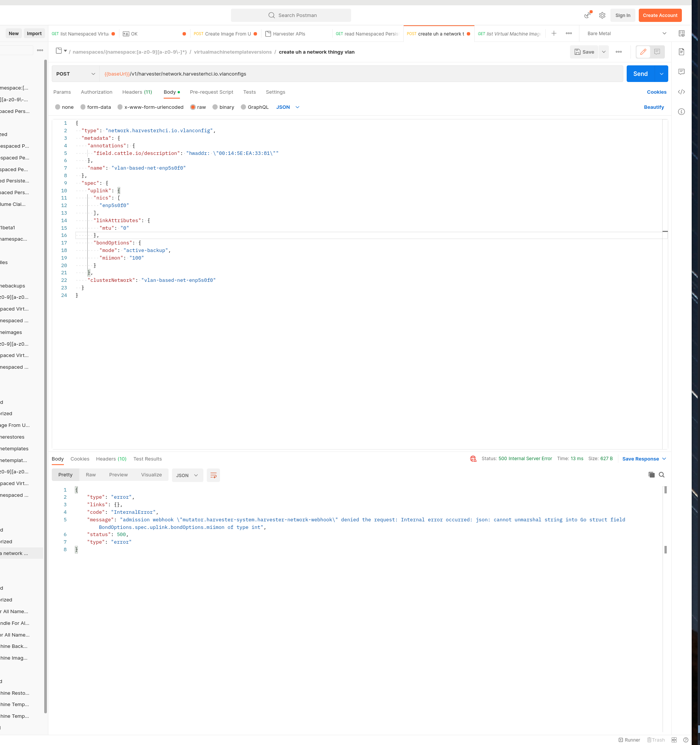The image size is (700, 745).
Task: Open the documentation panel
Action: pyautogui.click(x=682, y=52)
